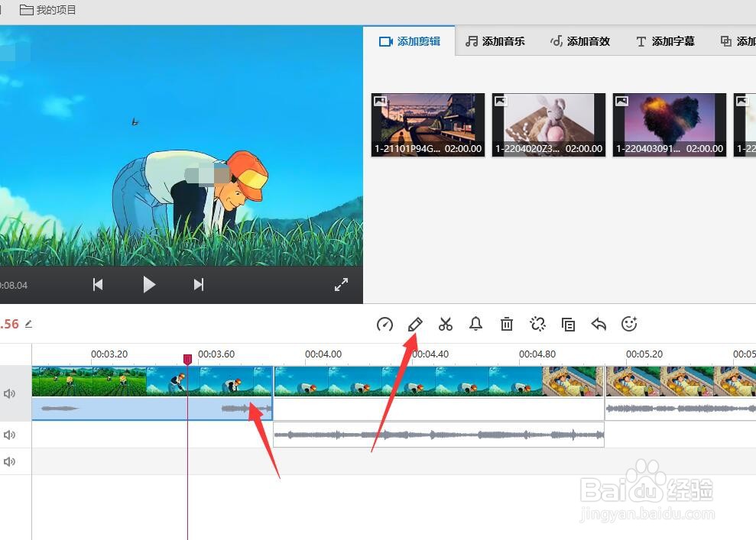Delete clip with trash icon

pos(507,324)
